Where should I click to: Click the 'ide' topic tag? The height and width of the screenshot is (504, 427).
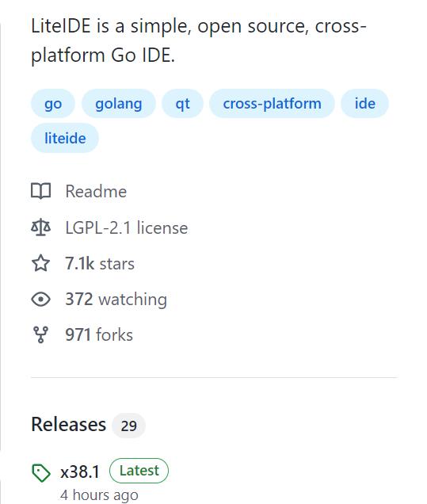pyautogui.click(x=364, y=104)
